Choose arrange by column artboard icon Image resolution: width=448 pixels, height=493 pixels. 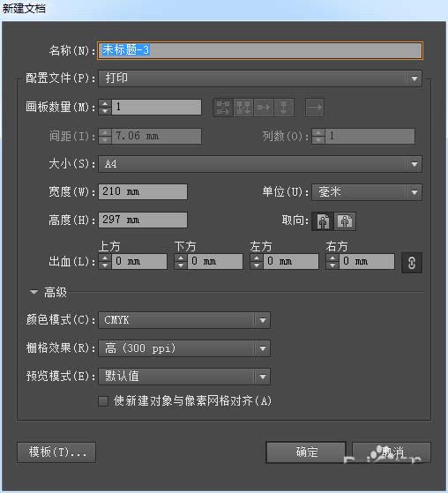[284, 108]
